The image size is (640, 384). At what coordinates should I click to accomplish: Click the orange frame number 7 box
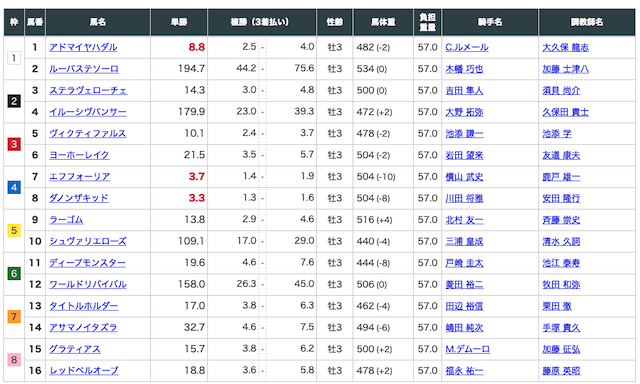point(14,317)
